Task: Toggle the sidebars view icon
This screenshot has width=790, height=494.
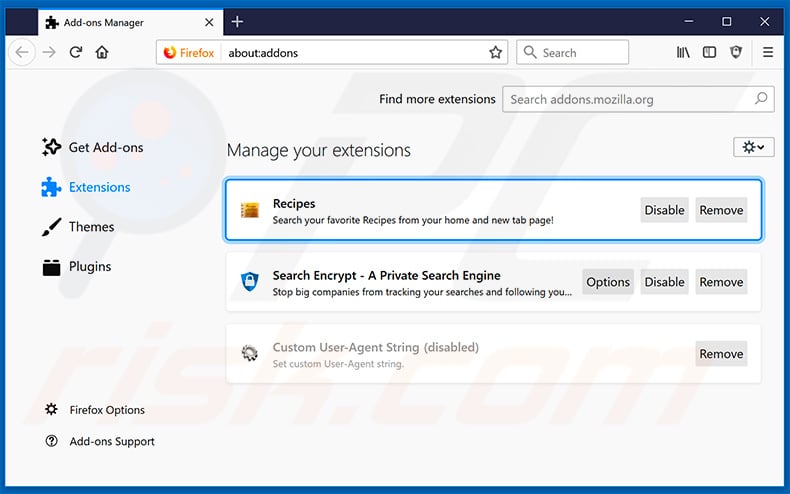Action: (709, 52)
